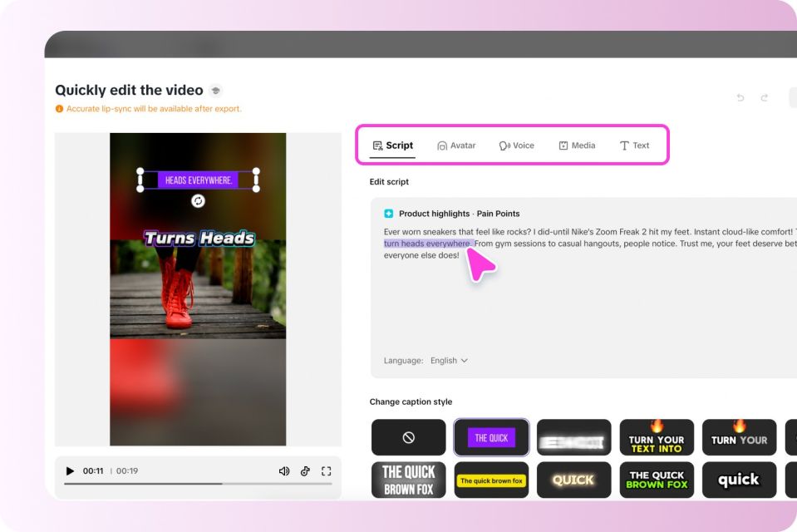
Task: Toggle fullscreen mode for the video preview
Action: click(327, 470)
